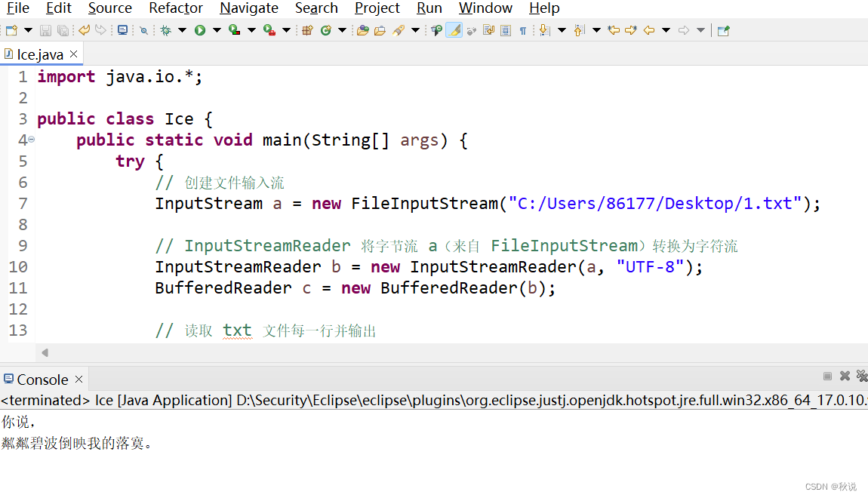Open the Project menu

(x=377, y=8)
